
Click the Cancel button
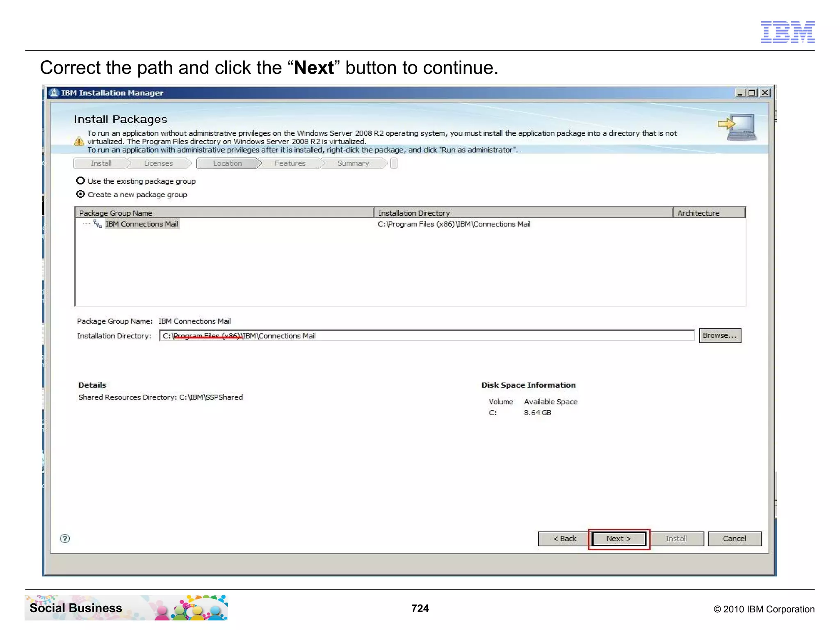(x=735, y=539)
